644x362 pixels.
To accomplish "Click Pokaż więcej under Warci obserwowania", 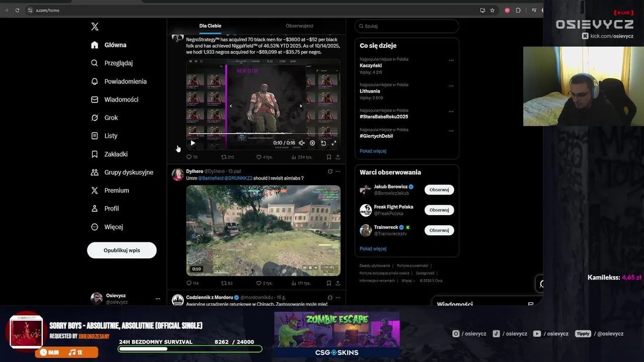I will (x=373, y=248).
